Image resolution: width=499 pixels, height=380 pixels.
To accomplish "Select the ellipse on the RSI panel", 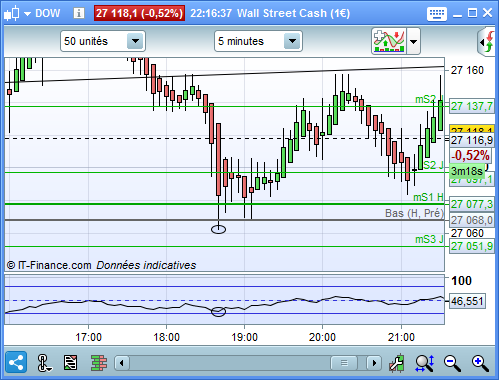I will click(218, 312).
